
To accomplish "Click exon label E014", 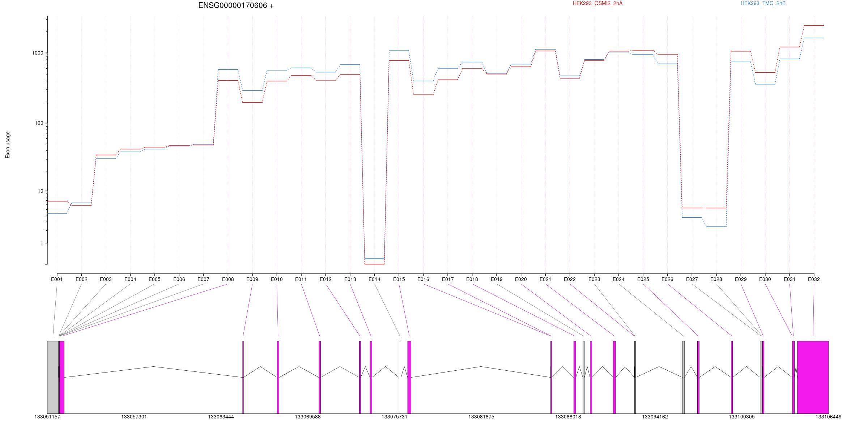I will (x=374, y=279).
